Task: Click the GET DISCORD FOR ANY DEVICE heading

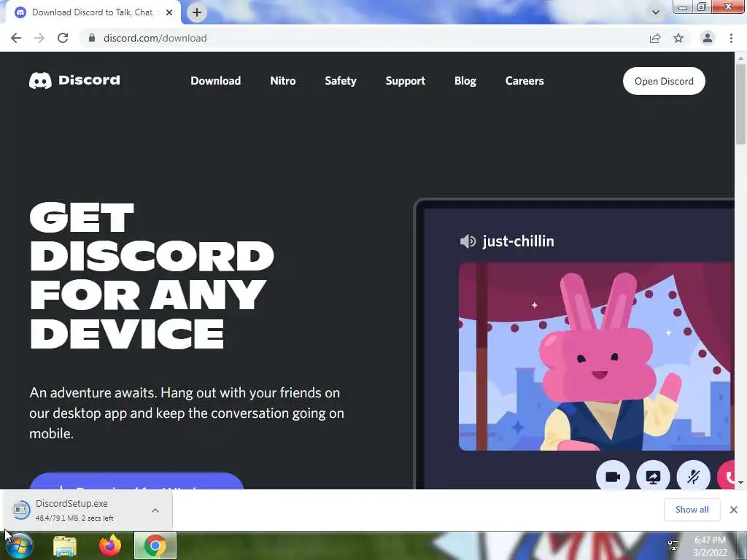Action: (x=152, y=276)
